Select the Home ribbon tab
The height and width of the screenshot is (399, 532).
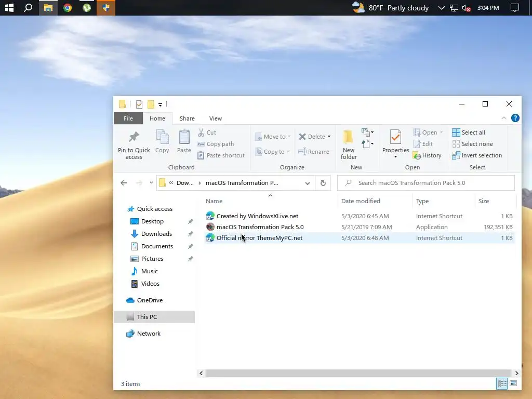click(x=157, y=118)
